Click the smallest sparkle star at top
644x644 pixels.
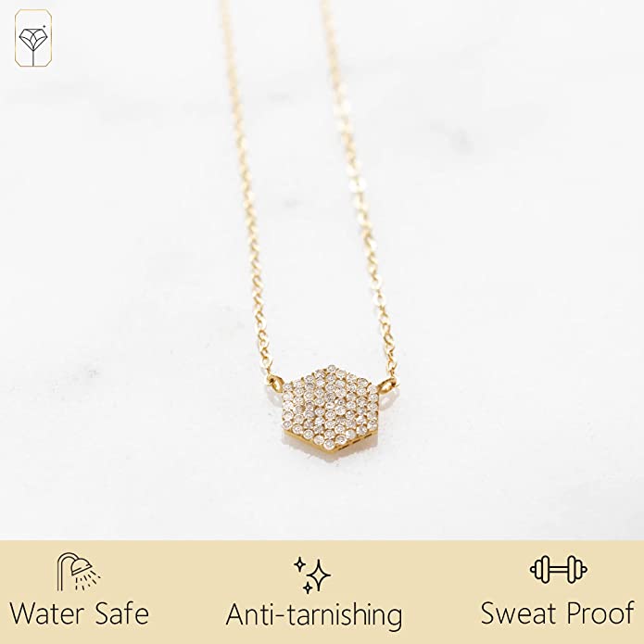click(x=298, y=562)
